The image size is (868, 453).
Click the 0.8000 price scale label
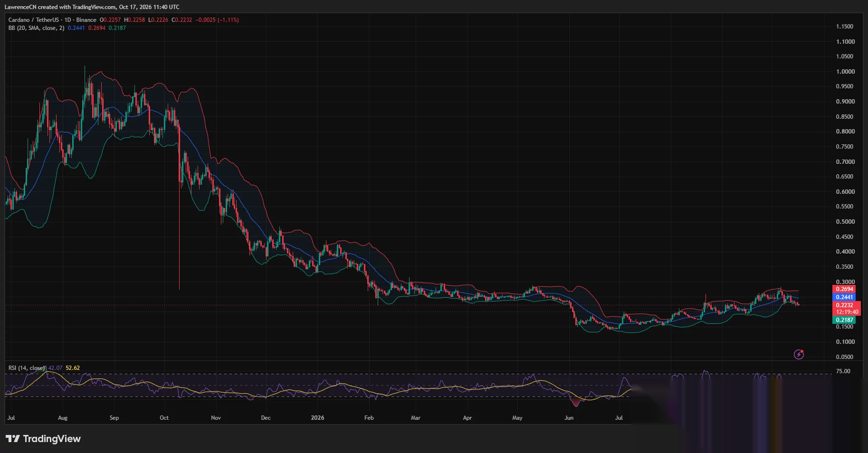coord(845,132)
